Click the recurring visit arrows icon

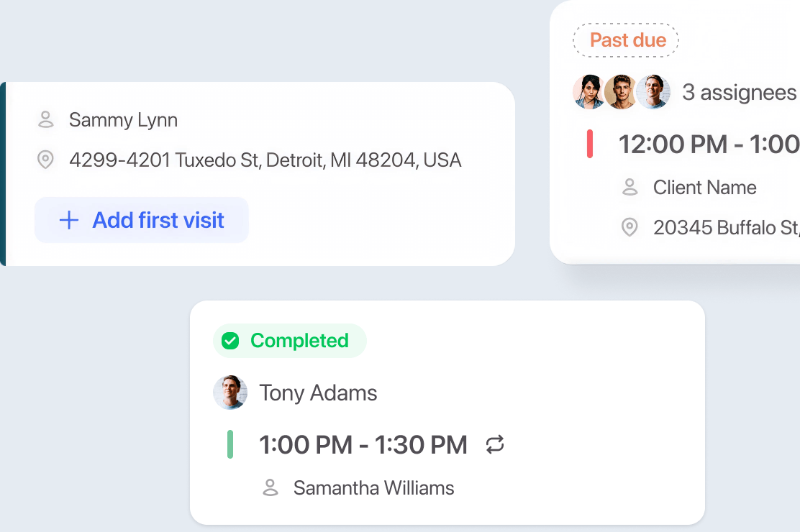tap(495, 445)
